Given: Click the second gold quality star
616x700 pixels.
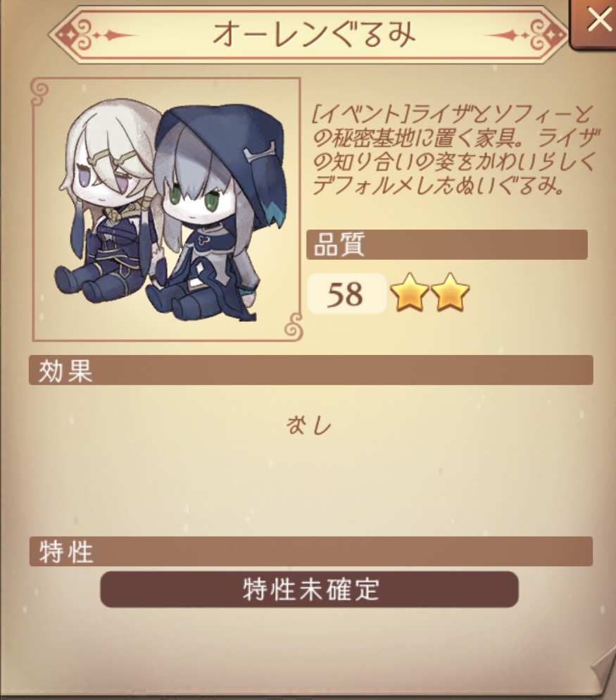Looking at the screenshot, I should point(451,293).
